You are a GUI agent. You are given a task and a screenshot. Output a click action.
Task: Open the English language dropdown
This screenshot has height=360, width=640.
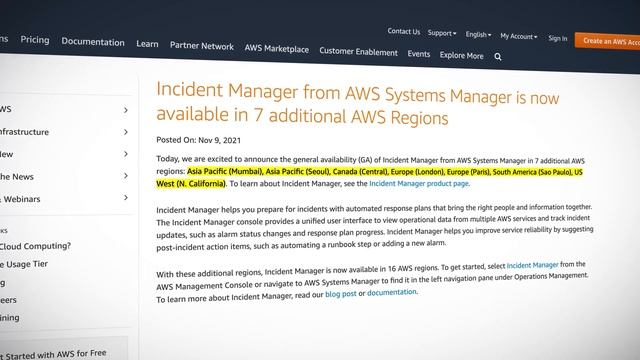click(x=478, y=34)
